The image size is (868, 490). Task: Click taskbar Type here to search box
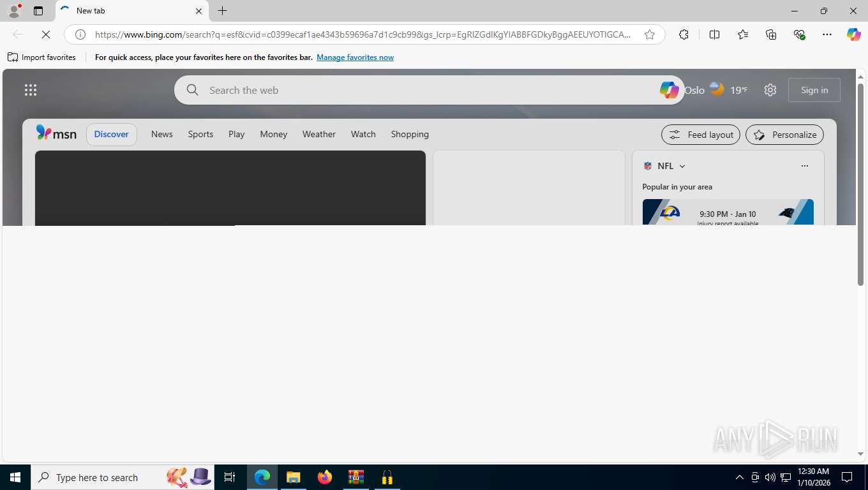click(x=123, y=477)
